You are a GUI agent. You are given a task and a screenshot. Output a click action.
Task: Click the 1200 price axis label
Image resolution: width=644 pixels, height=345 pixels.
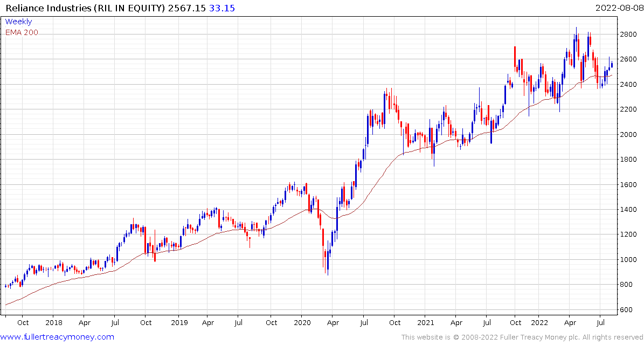(x=628, y=234)
